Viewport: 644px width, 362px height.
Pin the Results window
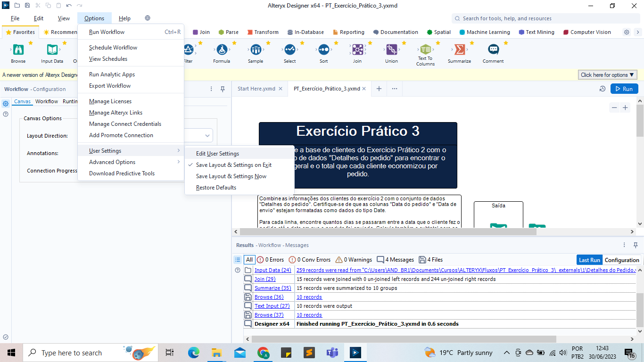pyautogui.click(x=636, y=245)
